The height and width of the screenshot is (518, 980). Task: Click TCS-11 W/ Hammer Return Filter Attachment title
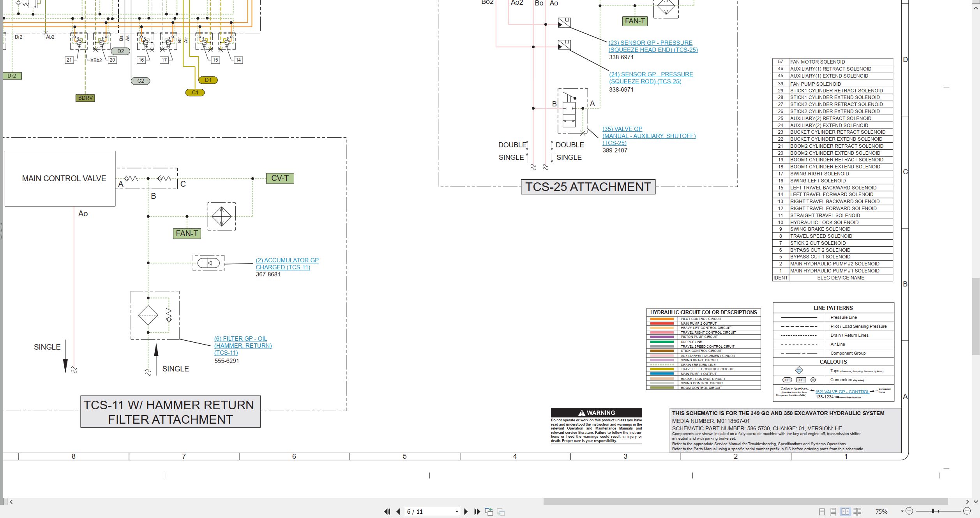[x=171, y=412]
